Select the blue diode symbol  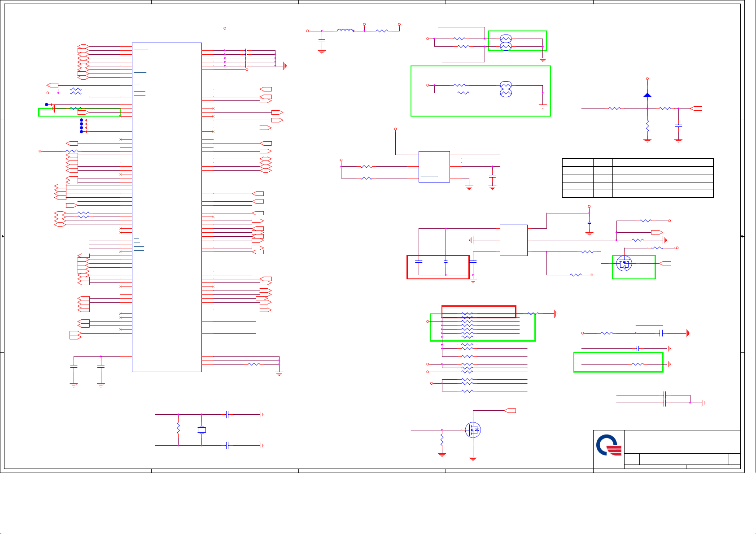[x=647, y=95]
